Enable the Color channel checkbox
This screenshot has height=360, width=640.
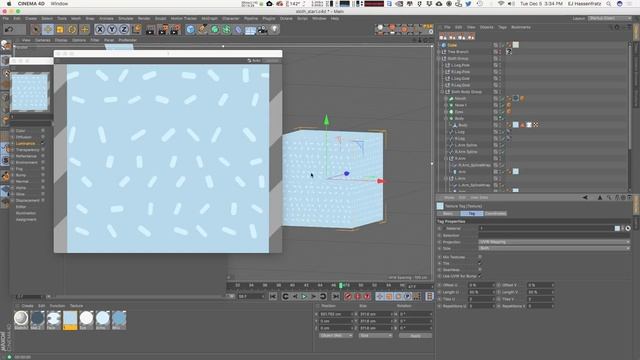coord(42,131)
